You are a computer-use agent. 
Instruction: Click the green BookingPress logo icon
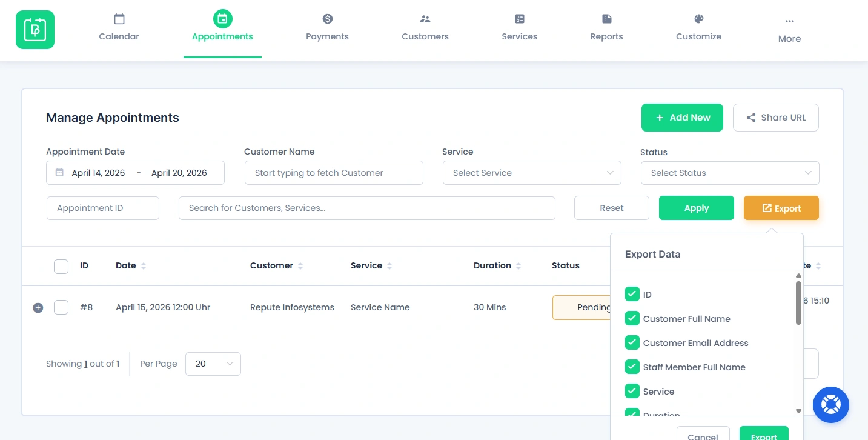[x=35, y=30]
